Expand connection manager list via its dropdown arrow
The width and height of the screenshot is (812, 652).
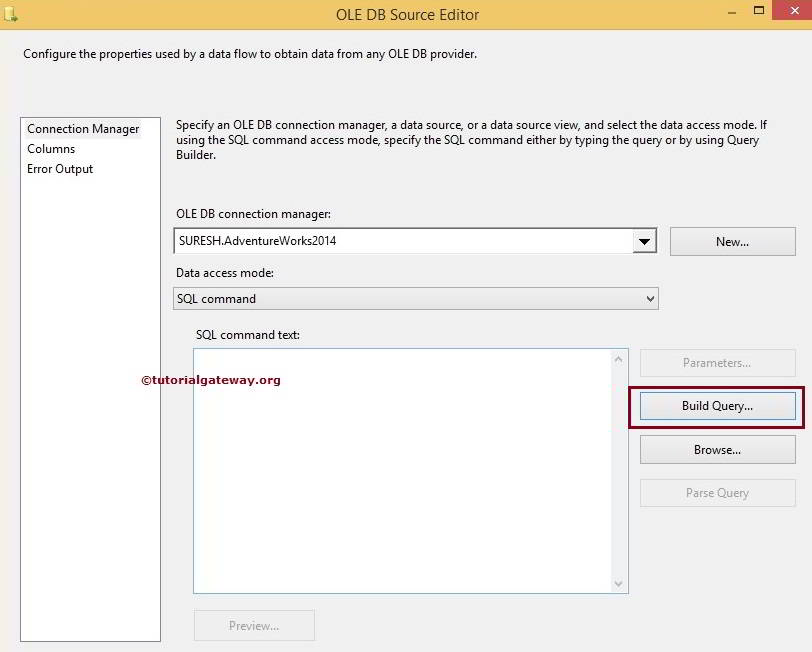[x=649, y=241]
